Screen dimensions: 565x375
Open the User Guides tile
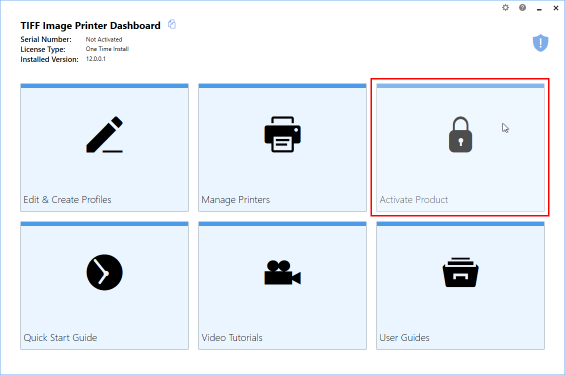[460, 286]
